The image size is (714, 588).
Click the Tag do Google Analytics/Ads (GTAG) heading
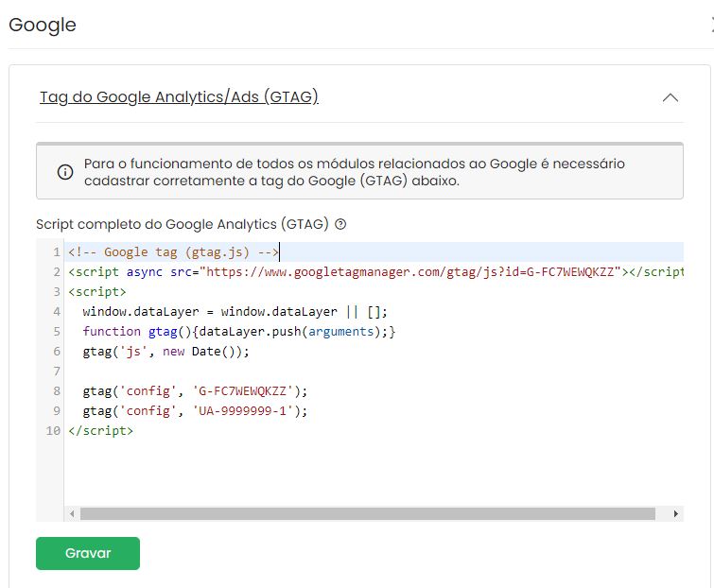click(179, 97)
